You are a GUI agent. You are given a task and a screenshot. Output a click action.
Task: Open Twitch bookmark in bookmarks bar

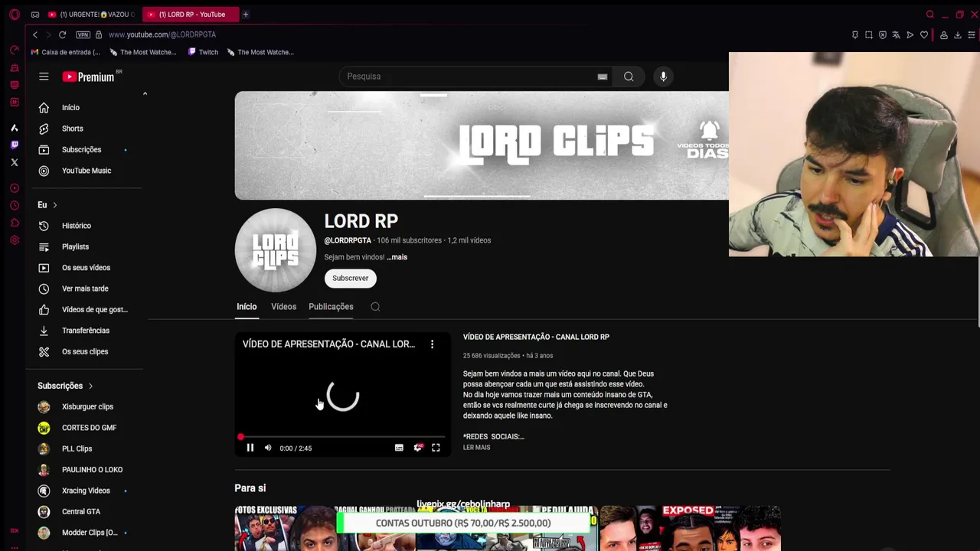[x=203, y=52]
